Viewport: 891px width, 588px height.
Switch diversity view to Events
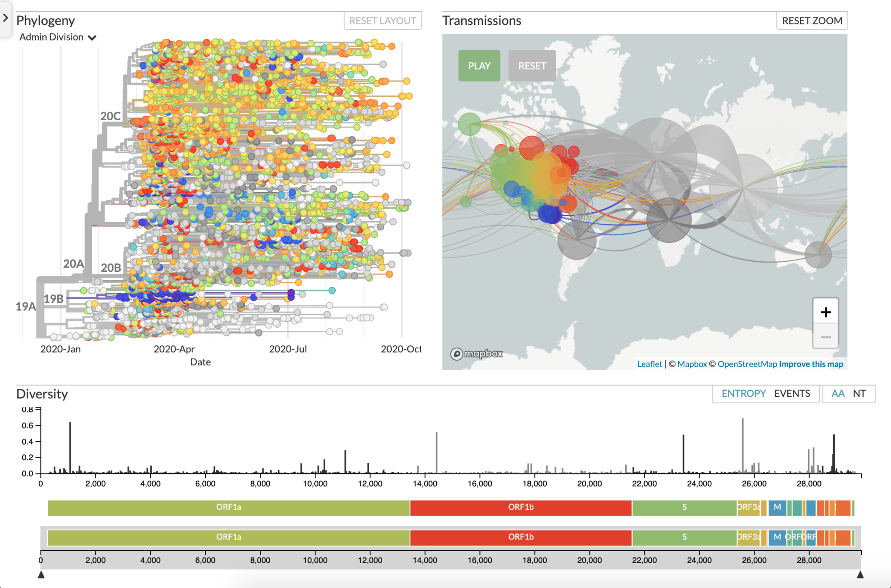pos(792,393)
